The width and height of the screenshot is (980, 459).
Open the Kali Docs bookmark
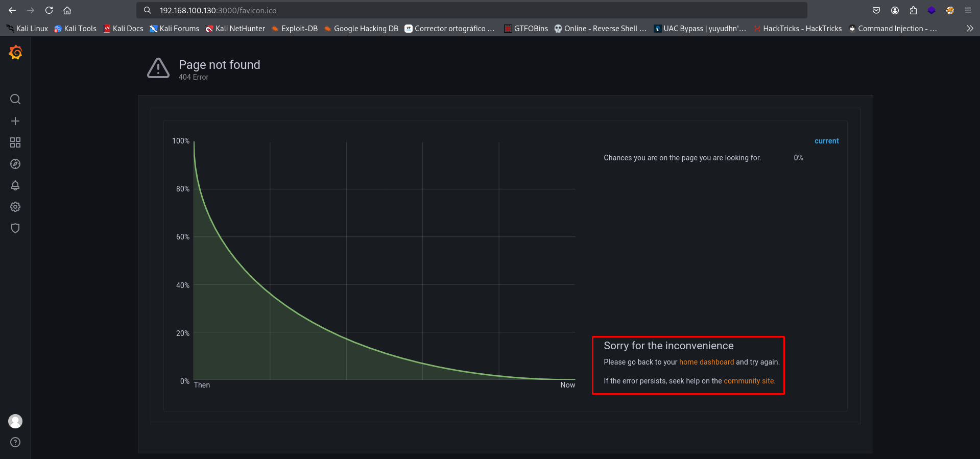coord(123,29)
